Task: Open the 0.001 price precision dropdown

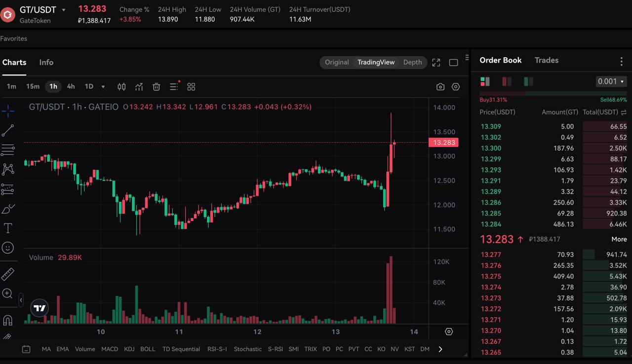Action: point(611,81)
